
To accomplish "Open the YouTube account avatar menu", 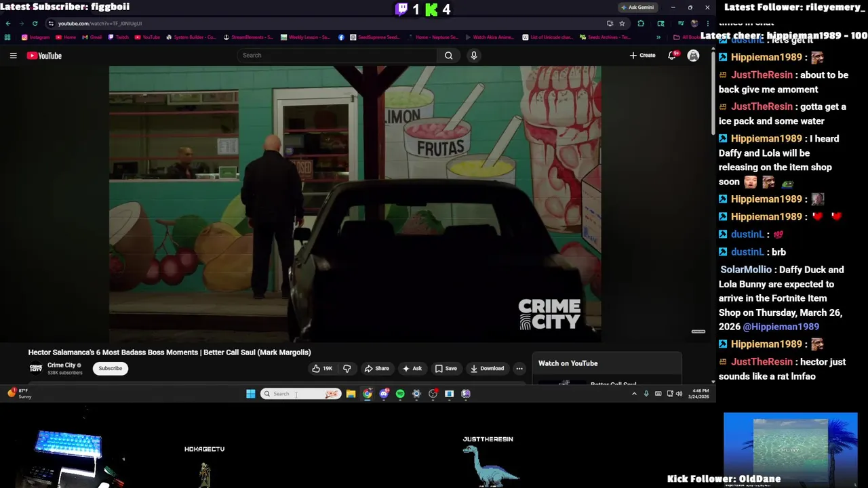I will (693, 56).
